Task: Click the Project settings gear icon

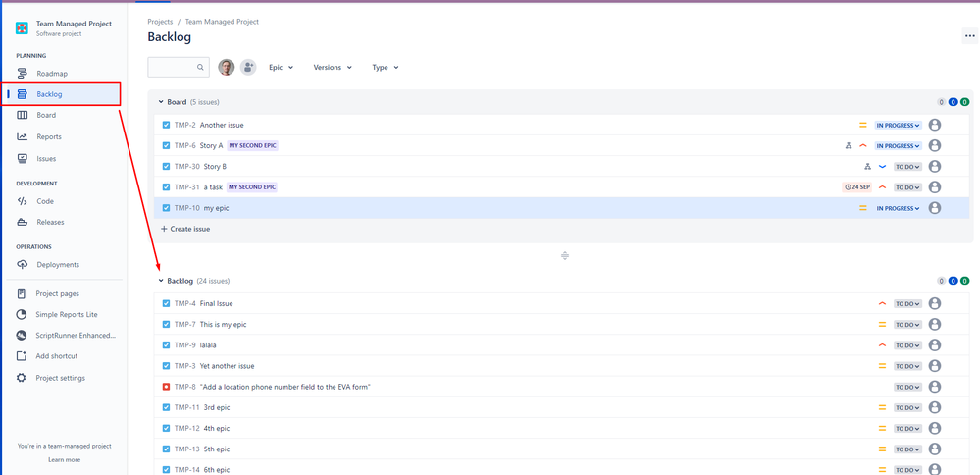Action: point(22,378)
